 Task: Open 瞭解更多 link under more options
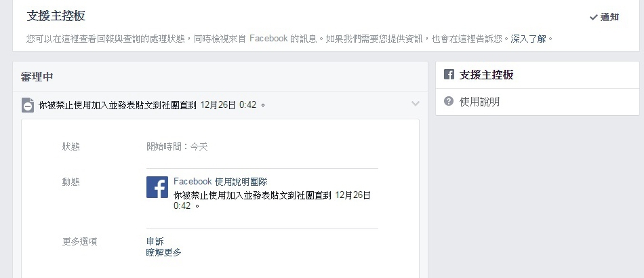164,252
